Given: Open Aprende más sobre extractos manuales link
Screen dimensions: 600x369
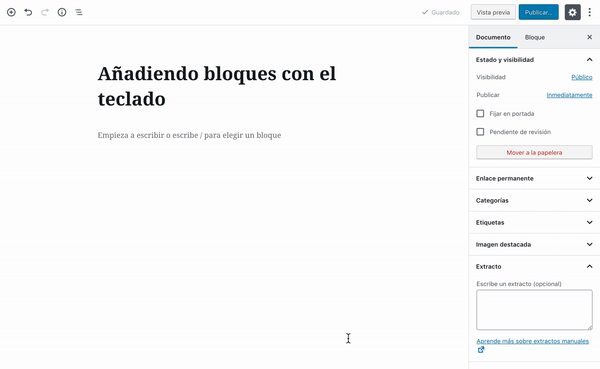Looking at the screenshot, I should [533, 341].
